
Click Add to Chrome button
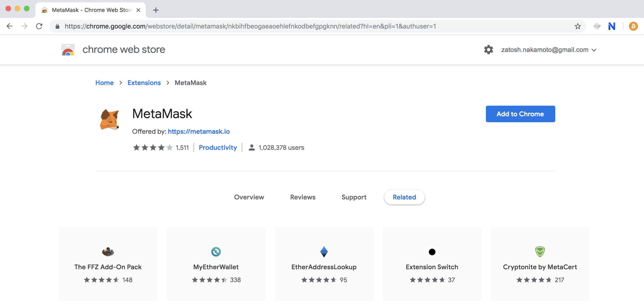pos(520,114)
